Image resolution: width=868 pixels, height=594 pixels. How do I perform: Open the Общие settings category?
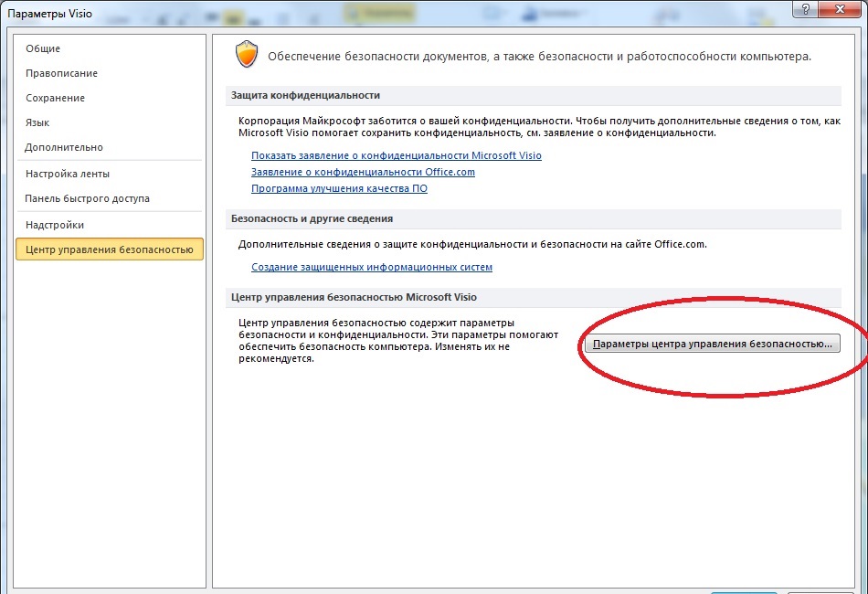43,48
